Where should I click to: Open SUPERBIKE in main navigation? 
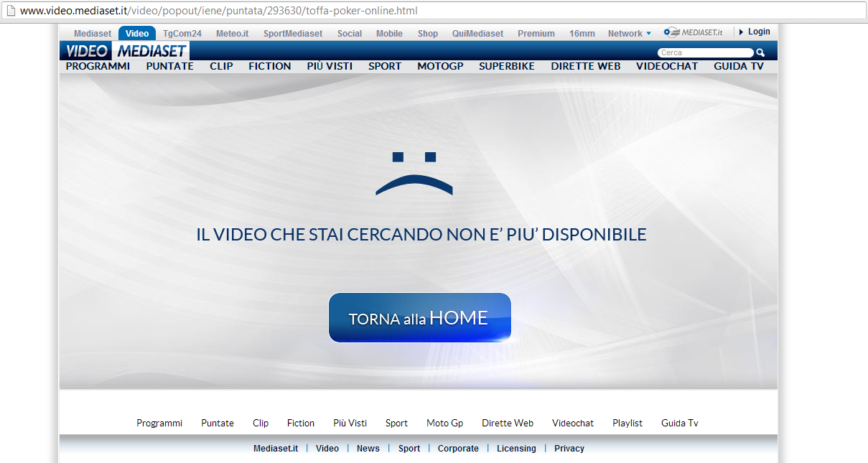pos(507,66)
